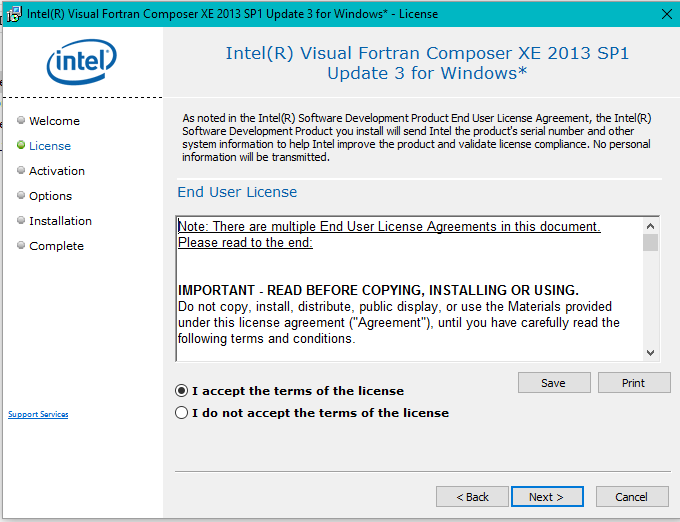The image size is (680, 522).
Task: Click the license scrollbar thumb
Action: click(x=651, y=242)
